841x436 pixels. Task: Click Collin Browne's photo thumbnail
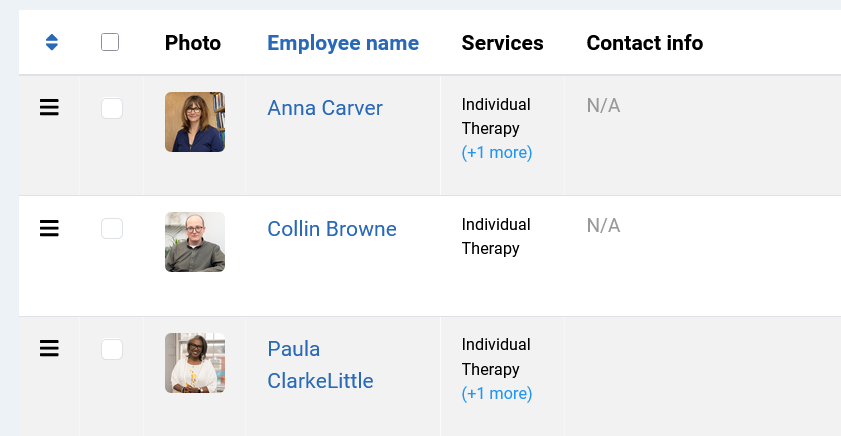195,242
